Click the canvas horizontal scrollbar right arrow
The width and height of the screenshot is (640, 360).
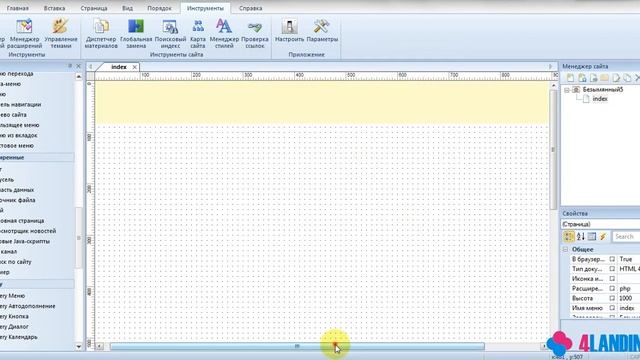[x=544, y=346]
